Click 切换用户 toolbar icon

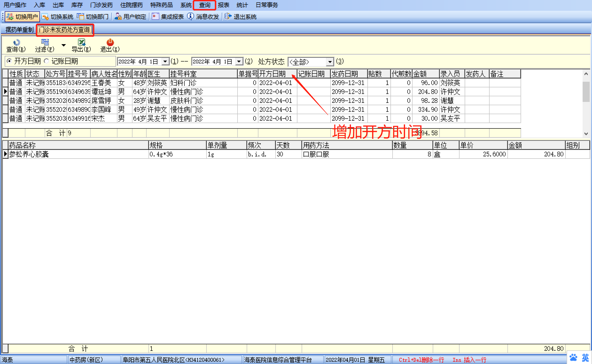tap(10, 17)
